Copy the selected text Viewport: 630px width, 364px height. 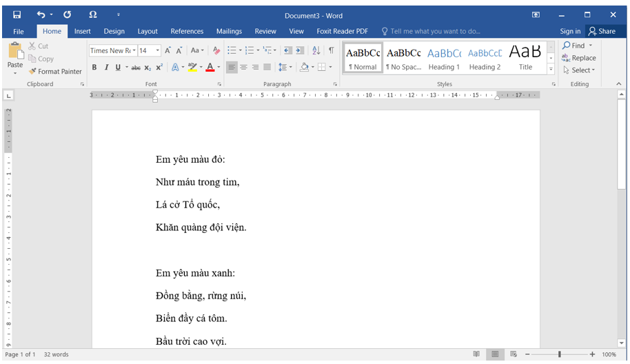41,59
